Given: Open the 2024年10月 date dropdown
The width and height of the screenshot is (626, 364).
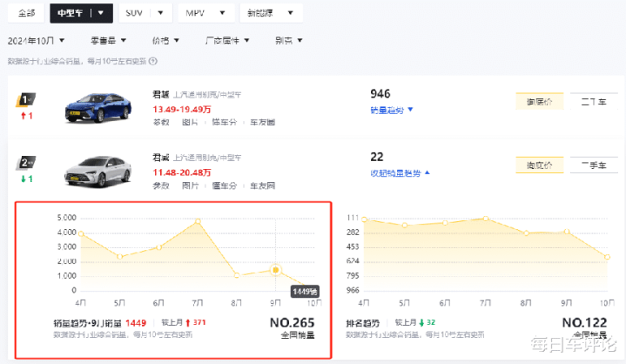Looking at the screenshot, I should [37, 41].
